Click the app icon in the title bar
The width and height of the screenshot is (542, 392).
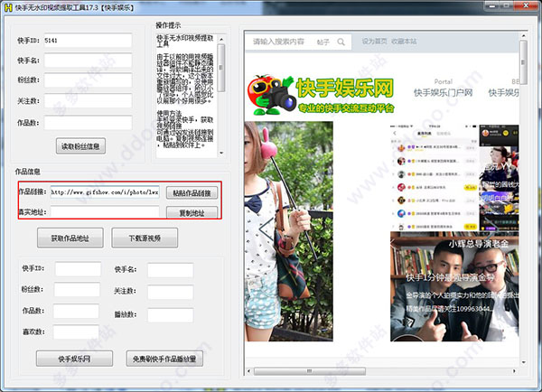tap(8, 7)
